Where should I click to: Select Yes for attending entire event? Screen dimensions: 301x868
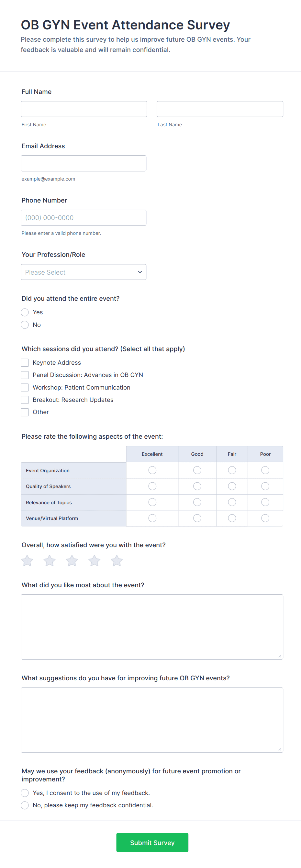point(25,312)
